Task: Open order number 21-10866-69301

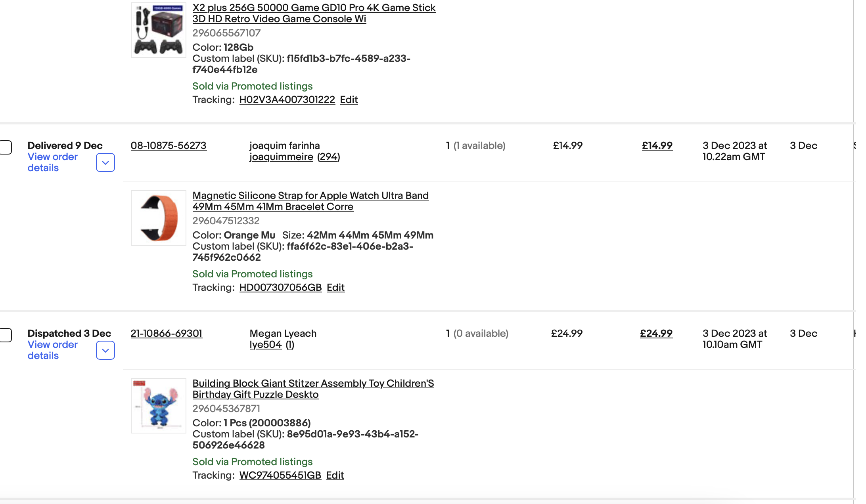Action: tap(167, 333)
